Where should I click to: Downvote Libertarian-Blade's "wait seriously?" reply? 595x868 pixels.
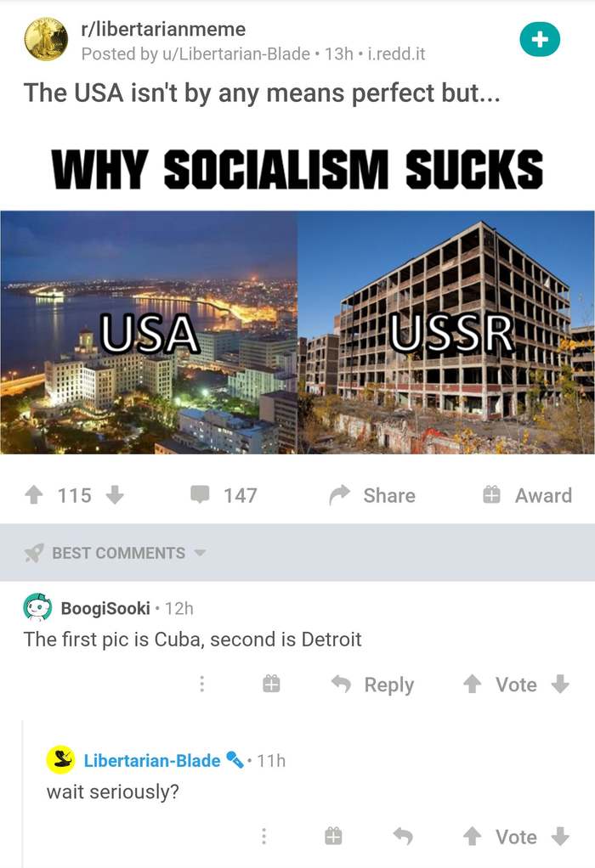(x=561, y=837)
